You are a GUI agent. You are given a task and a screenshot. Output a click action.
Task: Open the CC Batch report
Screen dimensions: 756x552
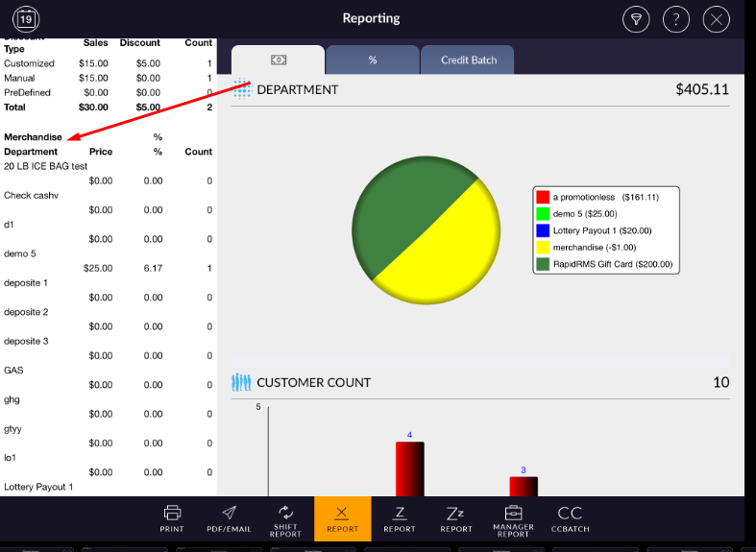(x=571, y=518)
